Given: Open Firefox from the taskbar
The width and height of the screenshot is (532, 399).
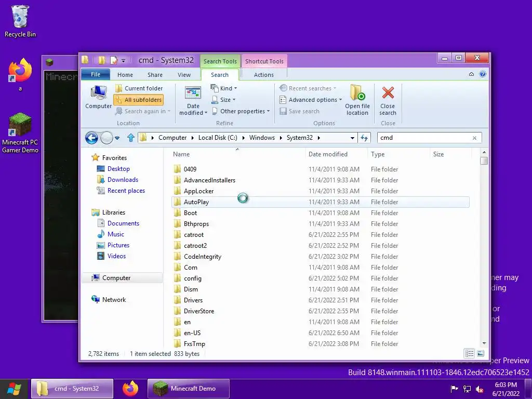Looking at the screenshot, I should 130,389.
